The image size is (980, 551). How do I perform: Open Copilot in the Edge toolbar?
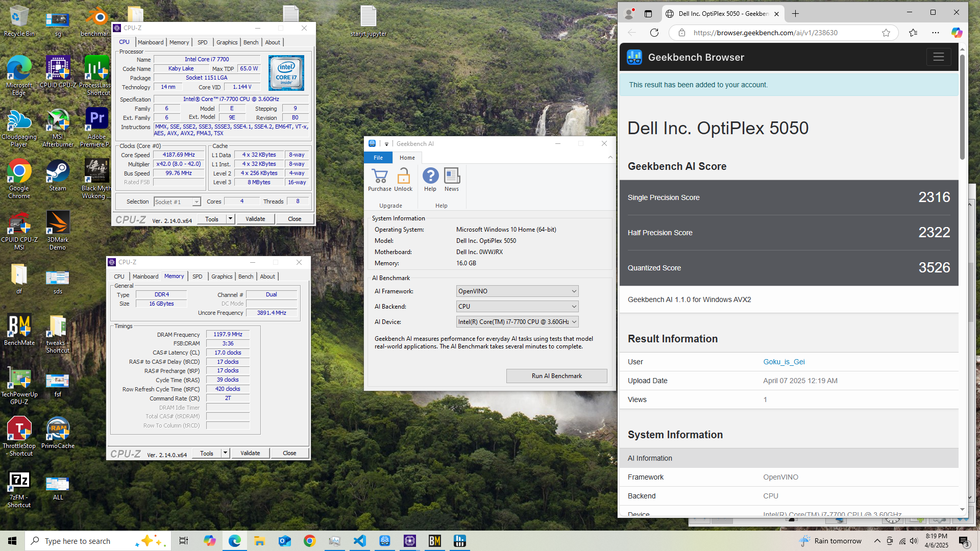tap(957, 33)
